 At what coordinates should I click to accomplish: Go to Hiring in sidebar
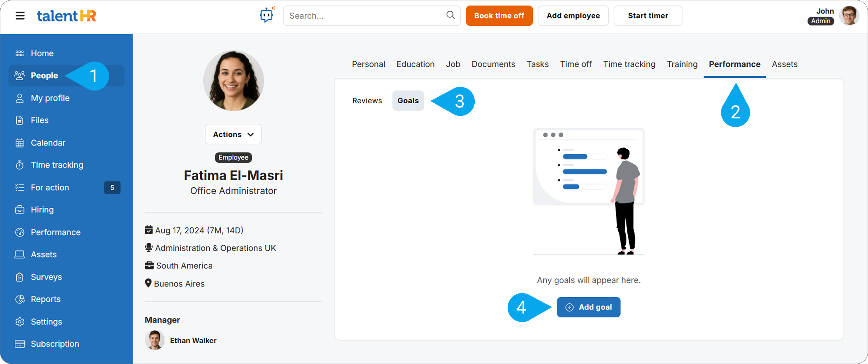click(x=42, y=210)
